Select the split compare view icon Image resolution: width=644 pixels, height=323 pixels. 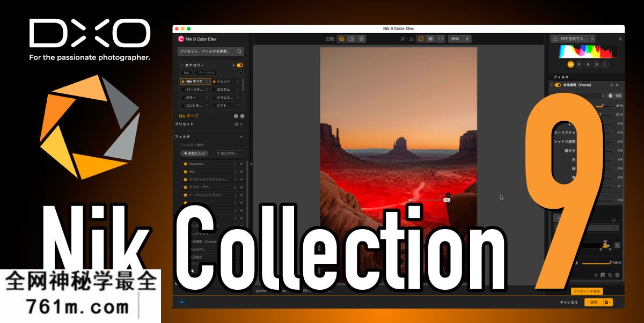pos(351,39)
